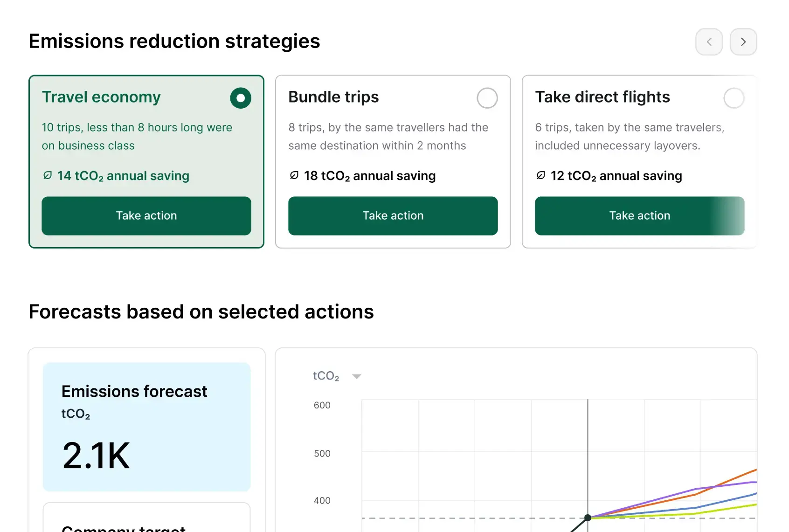Take action on Take direct flights strategy
The image size is (789, 532).
click(640, 216)
